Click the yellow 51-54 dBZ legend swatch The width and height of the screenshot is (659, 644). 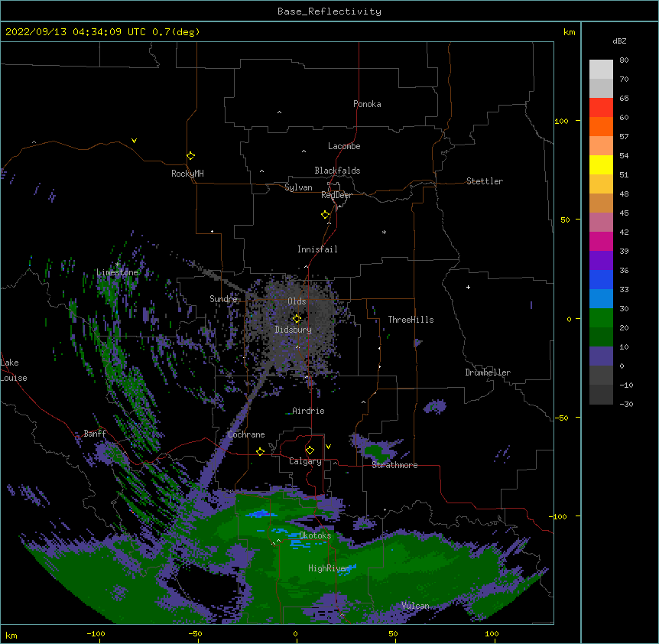coord(601,164)
